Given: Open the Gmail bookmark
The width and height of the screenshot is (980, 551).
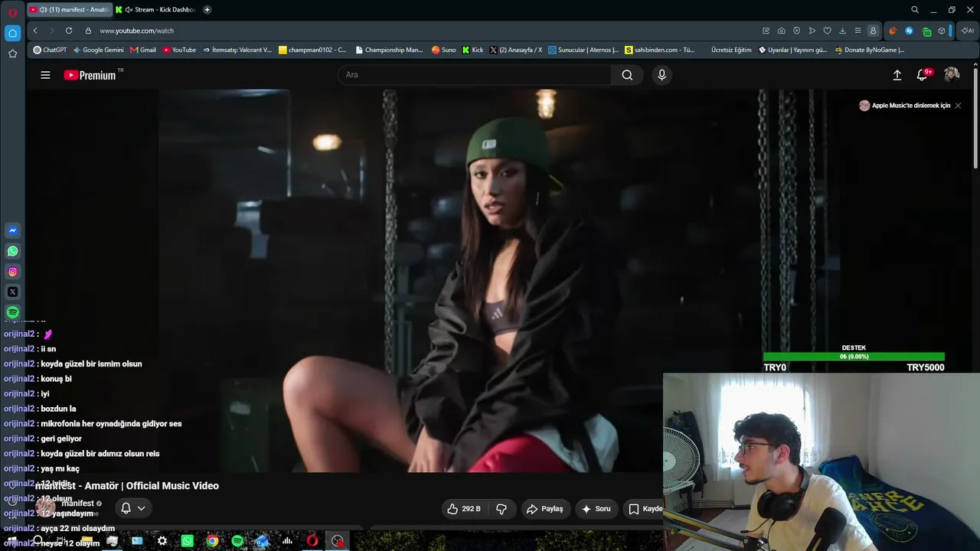Looking at the screenshot, I should click(x=143, y=50).
